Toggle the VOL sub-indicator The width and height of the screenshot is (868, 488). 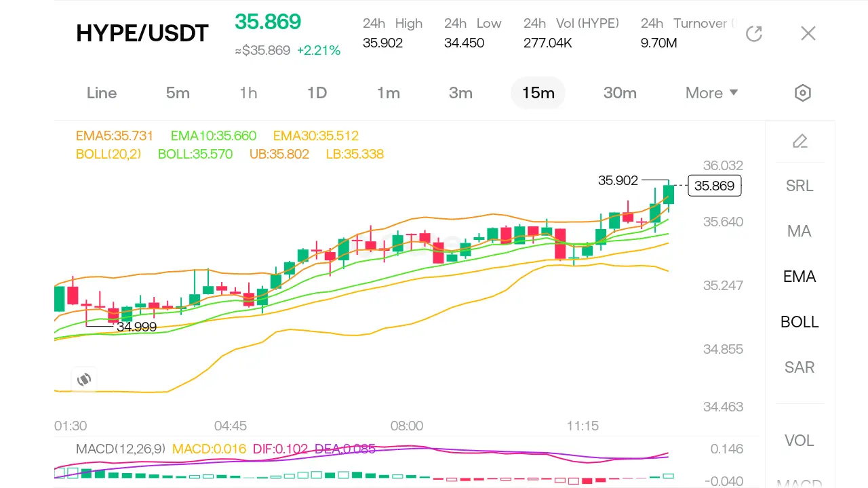[x=800, y=441]
